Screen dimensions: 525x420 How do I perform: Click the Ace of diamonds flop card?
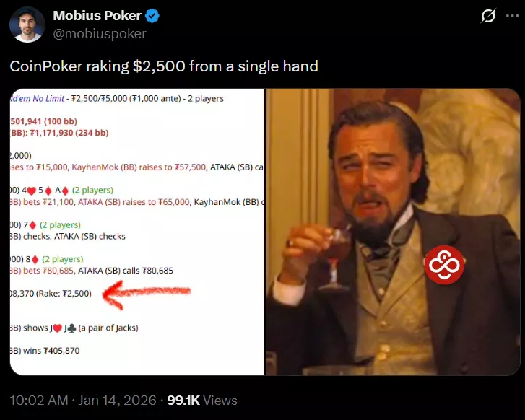point(66,191)
